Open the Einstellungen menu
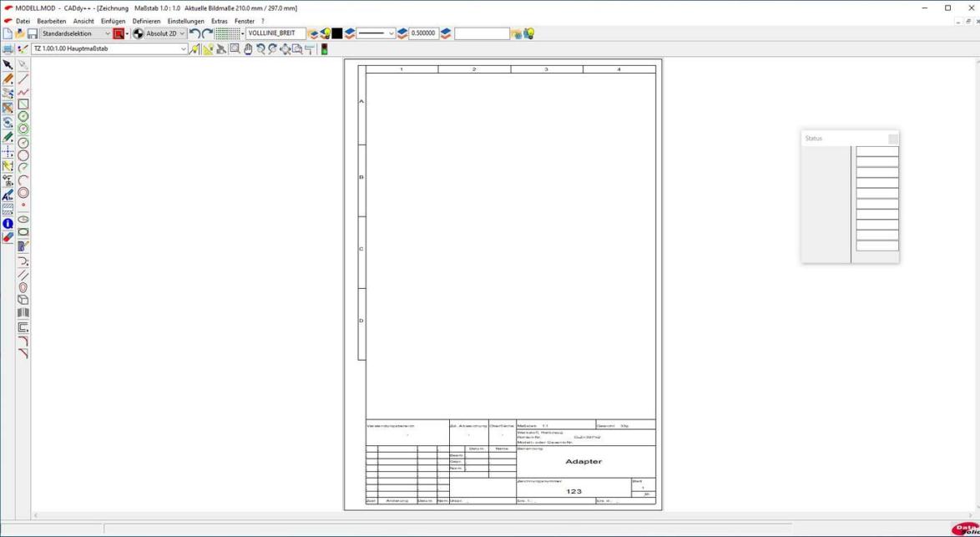The height and width of the screenshot is (537, 980). coord(185,21)
